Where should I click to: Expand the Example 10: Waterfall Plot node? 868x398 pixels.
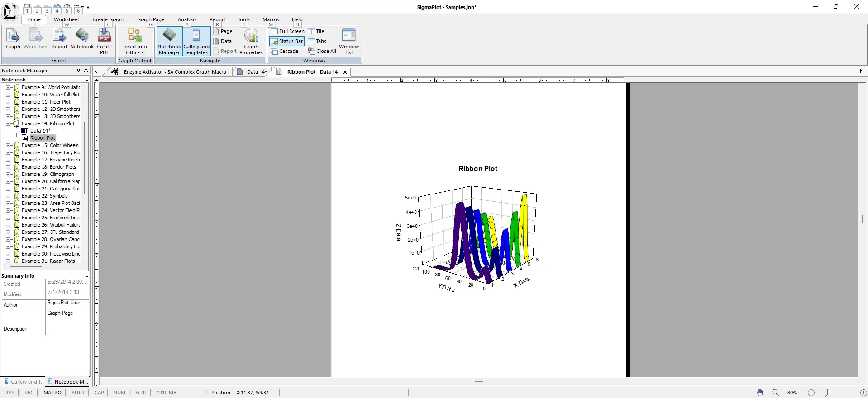(x=8, y=95)
